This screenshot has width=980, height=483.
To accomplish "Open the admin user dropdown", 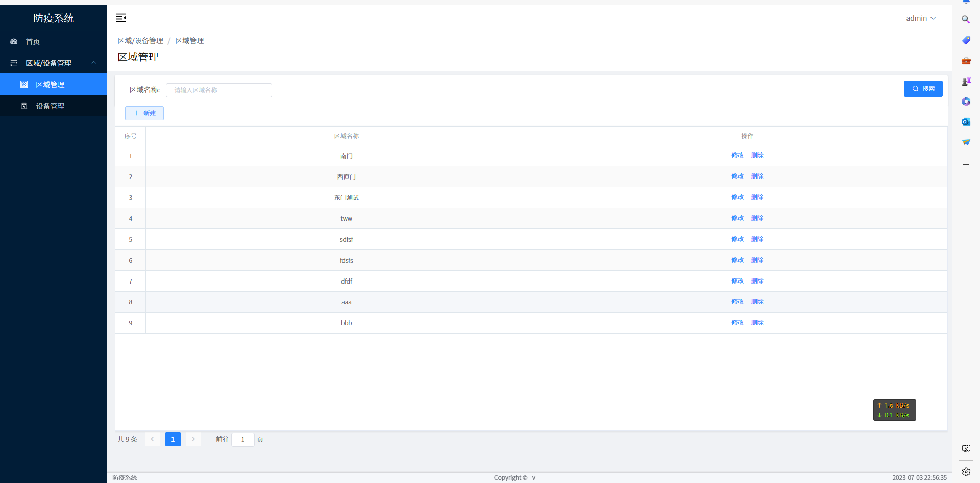I will [x=921, y=18].
